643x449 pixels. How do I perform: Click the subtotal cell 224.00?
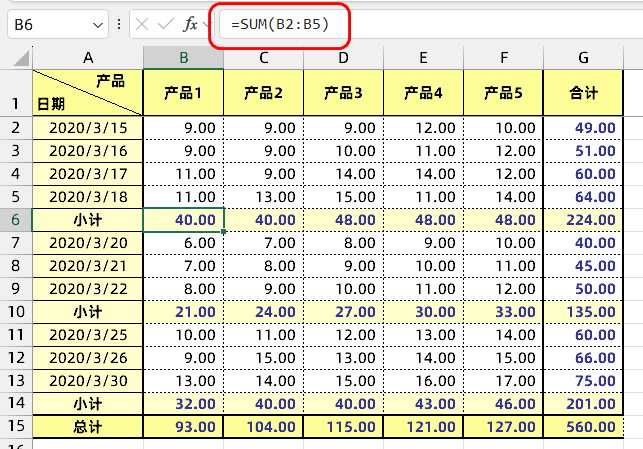coord(583,220)
